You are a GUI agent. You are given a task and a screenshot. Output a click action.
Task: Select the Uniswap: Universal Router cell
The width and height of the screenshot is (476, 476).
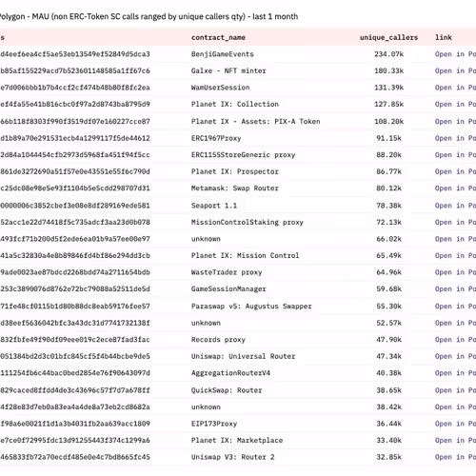[243, 356]
